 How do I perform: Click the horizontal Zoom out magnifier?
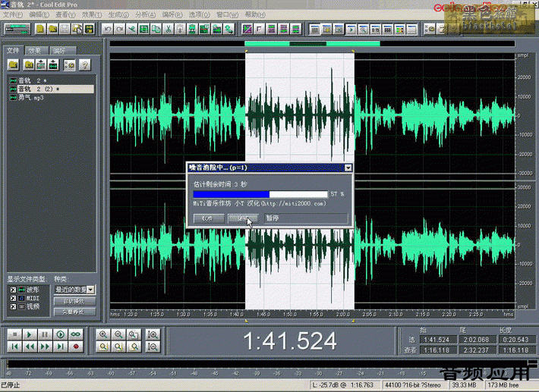(x=118, y=334)
